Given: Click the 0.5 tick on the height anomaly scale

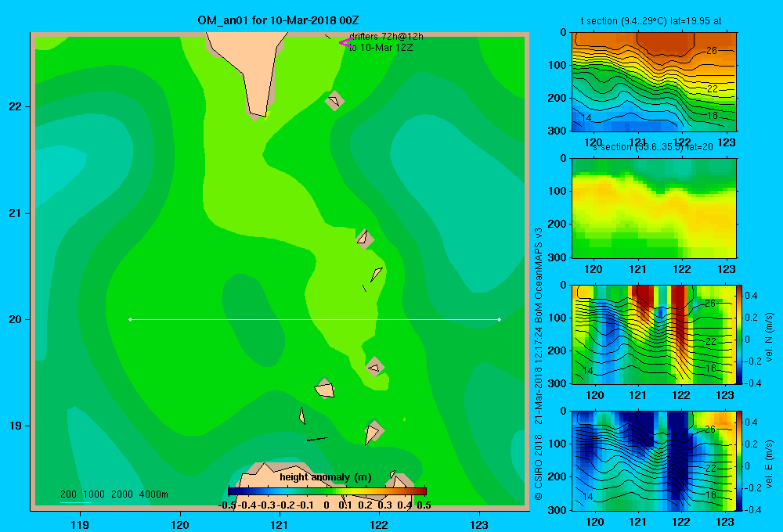Looking at the screenshot, I should (424, 505).
